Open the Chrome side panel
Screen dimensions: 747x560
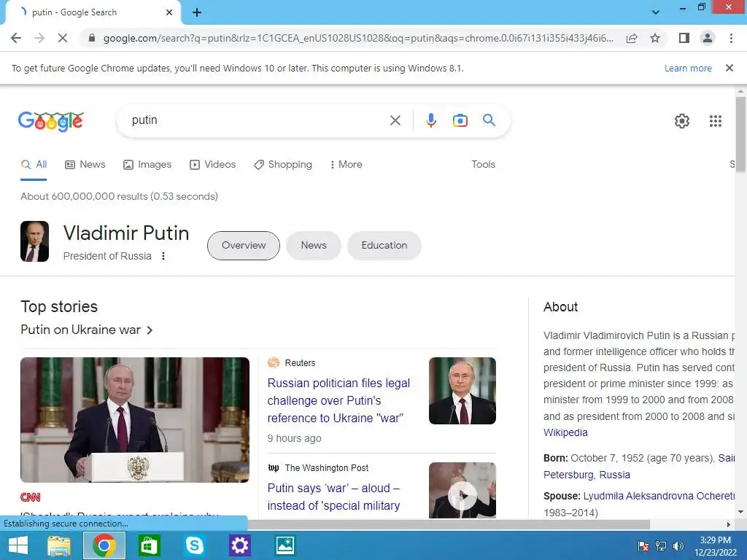point(684,38)
